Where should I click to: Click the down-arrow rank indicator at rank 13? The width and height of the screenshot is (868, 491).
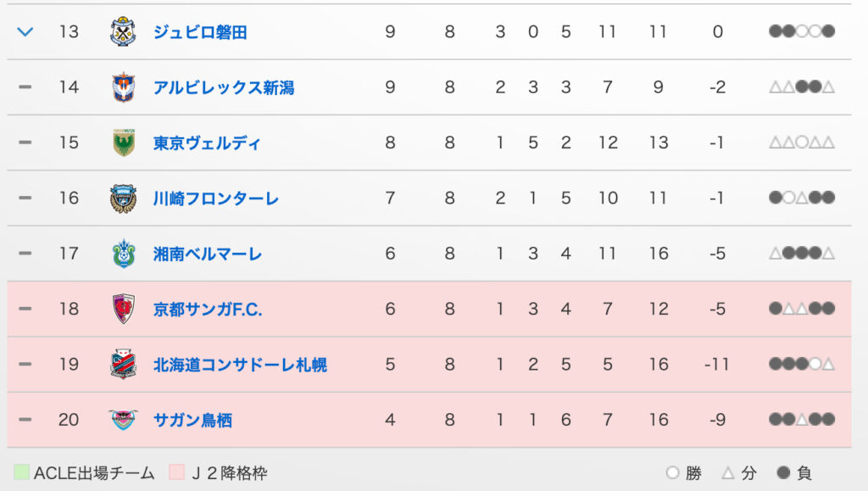coord(25,32)
